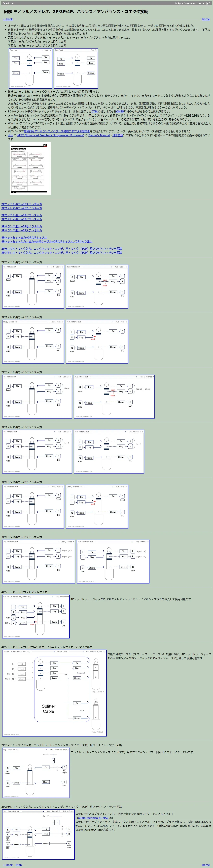The image size is (213, 868).
Task: Open the 日本語版 manual link
Action: tap(117, 135)
